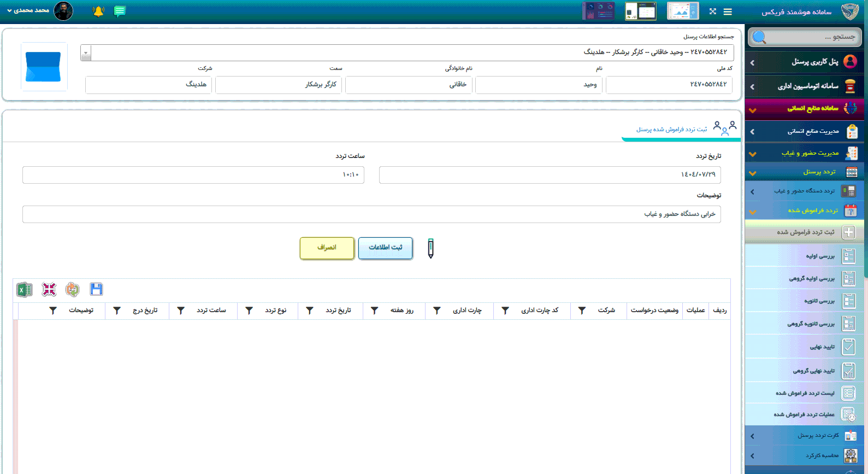Click the pencil edit icon
The image size is (868, 474).
coord(430,248)
